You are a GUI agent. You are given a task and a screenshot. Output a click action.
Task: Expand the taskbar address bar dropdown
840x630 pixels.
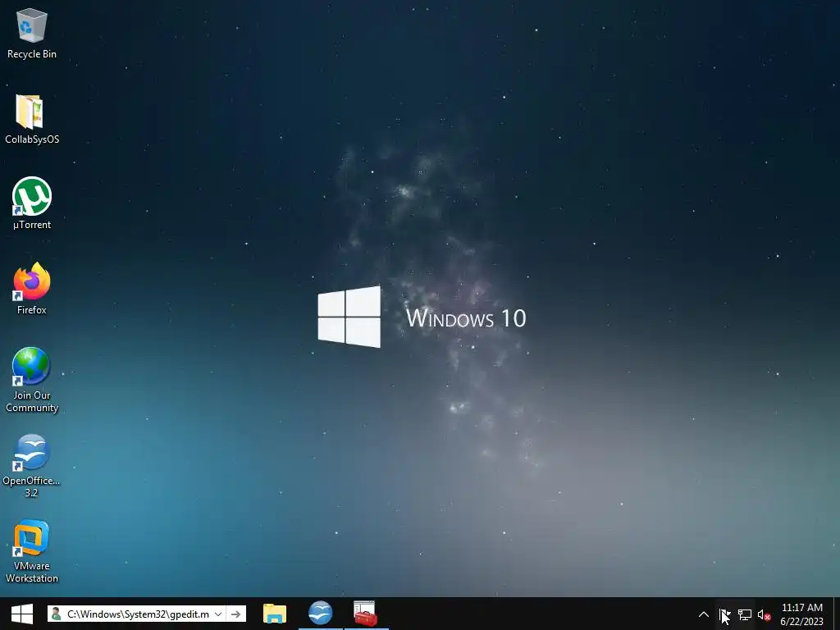(218, 614)
